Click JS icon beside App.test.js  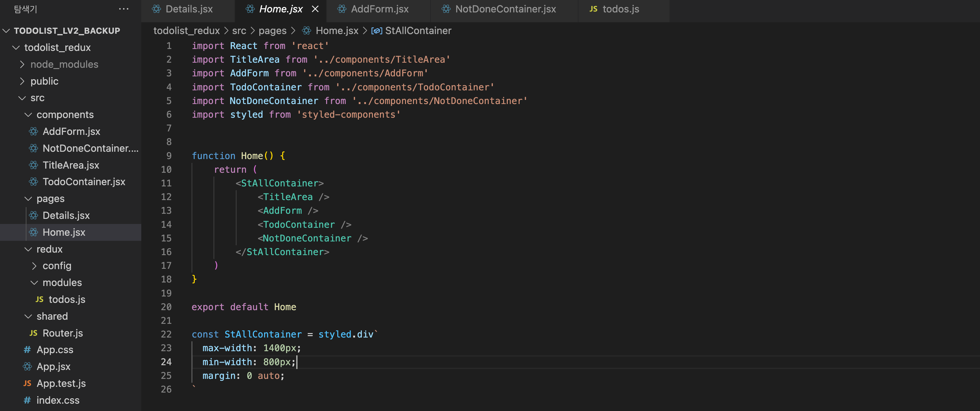pos(27,383)
